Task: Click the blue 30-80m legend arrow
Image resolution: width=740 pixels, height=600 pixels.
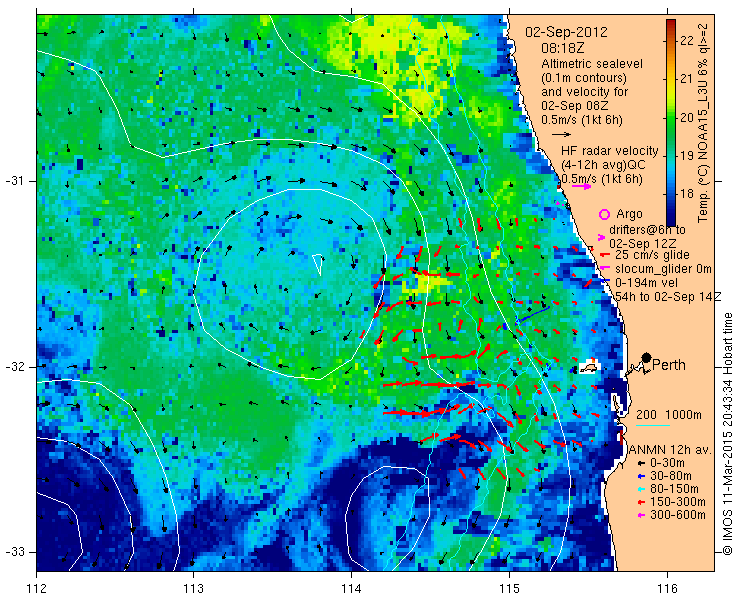Action: point(641,476)
